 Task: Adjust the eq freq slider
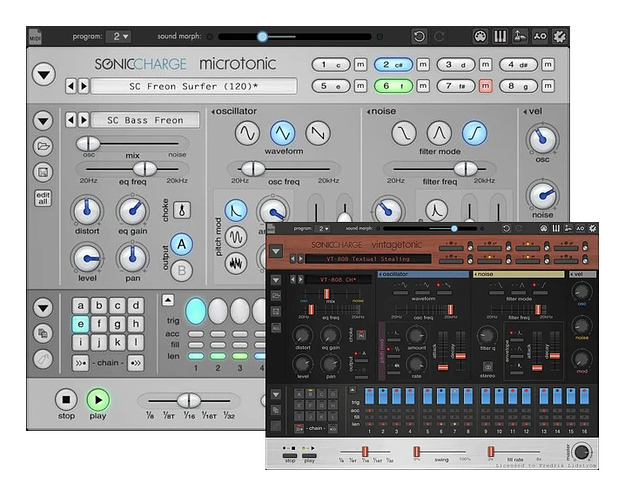click(x=145, y=169)
